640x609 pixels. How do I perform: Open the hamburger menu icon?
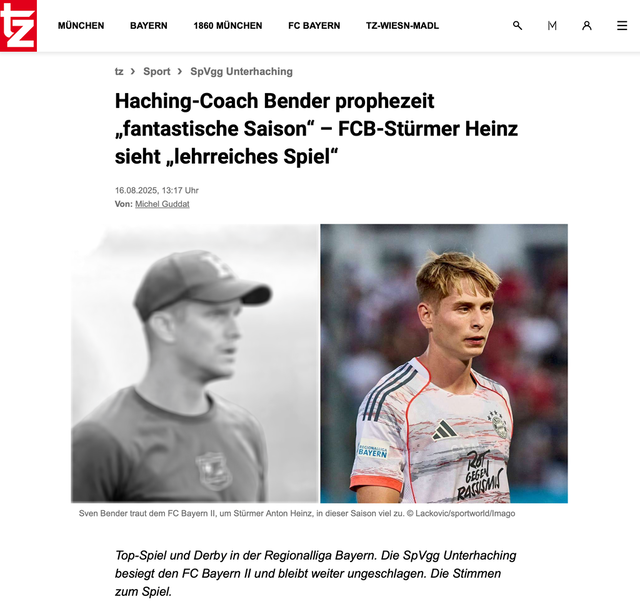[x=622, y=26]
